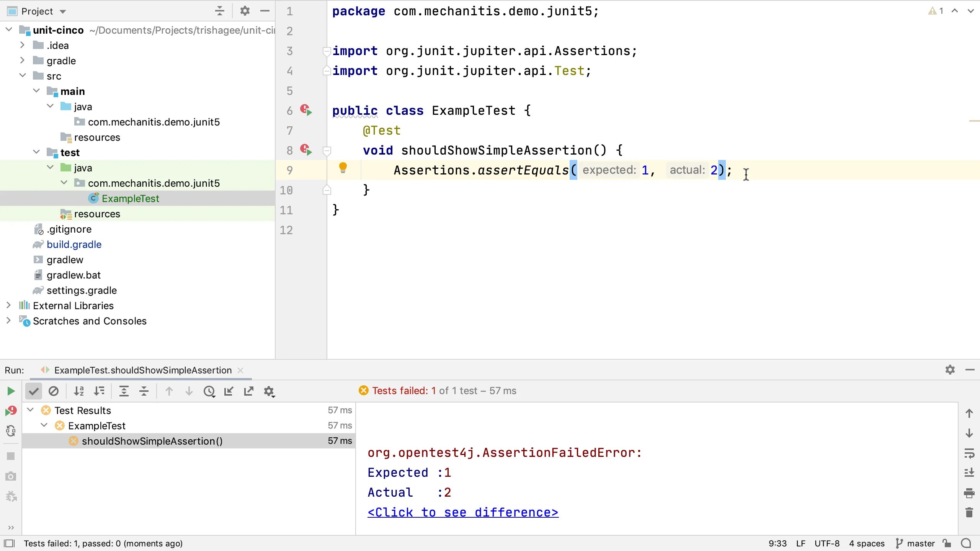Expand the .idea folder

click(22, 45)
